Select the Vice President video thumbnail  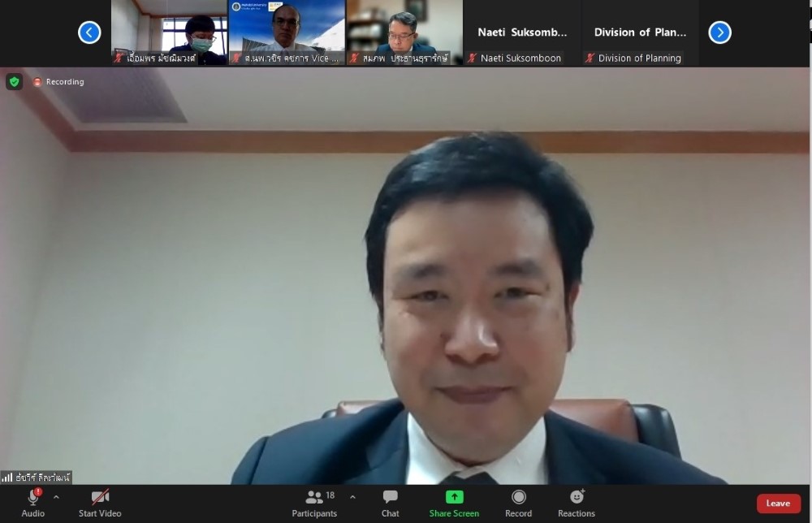tap(287, 32)
